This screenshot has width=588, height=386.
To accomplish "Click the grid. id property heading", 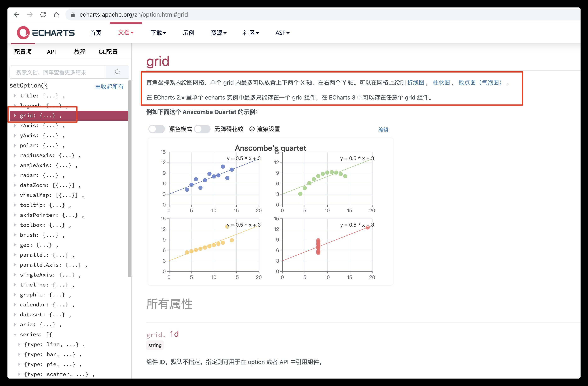I will point(162,334).
